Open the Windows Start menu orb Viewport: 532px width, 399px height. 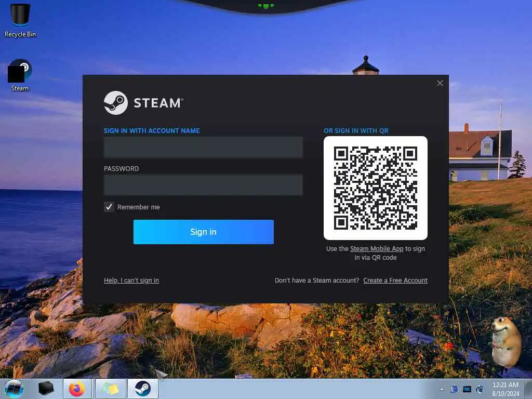point(14,389)
